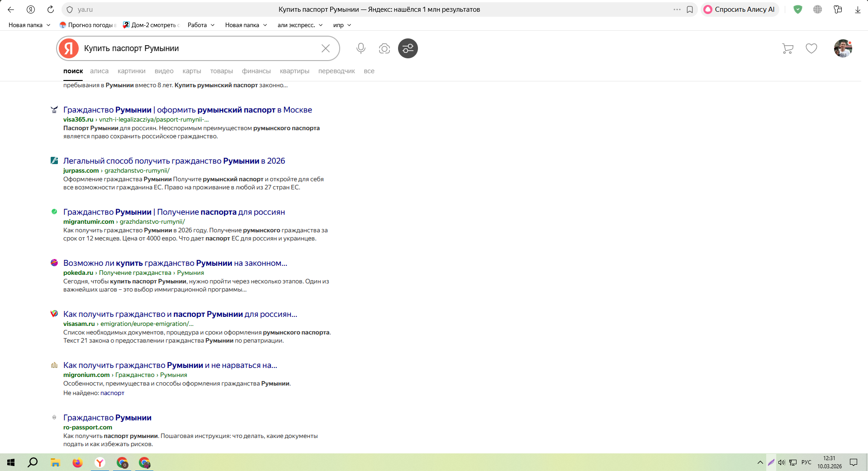Toggle the РУС input language indicator

click(806, 462)
